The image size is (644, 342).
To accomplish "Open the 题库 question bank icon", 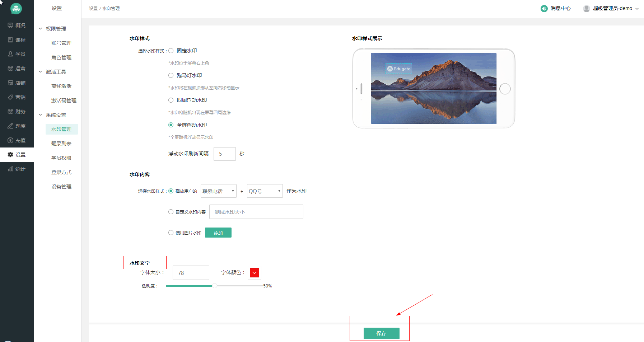I will (x=10, y=126).
